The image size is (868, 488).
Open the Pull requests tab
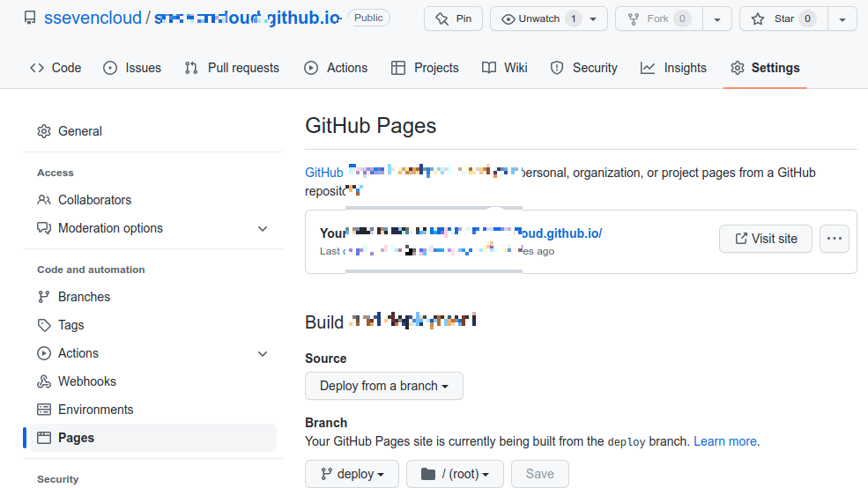tap(232, 68)
